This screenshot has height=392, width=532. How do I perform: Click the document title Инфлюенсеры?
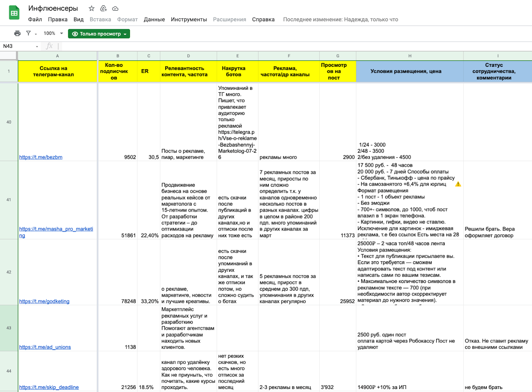(53, 8)
